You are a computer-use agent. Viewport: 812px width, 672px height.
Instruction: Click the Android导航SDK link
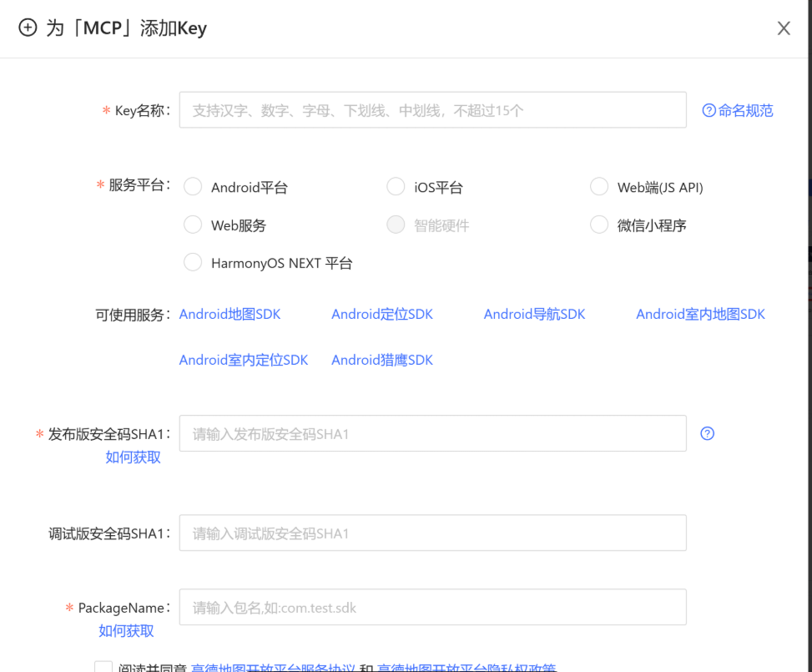(534, 314)
